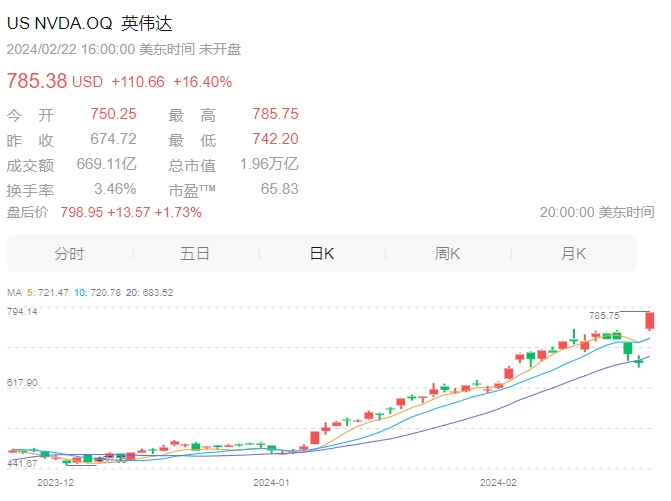Click the 2023-12 date axis label

click(56, 483)
